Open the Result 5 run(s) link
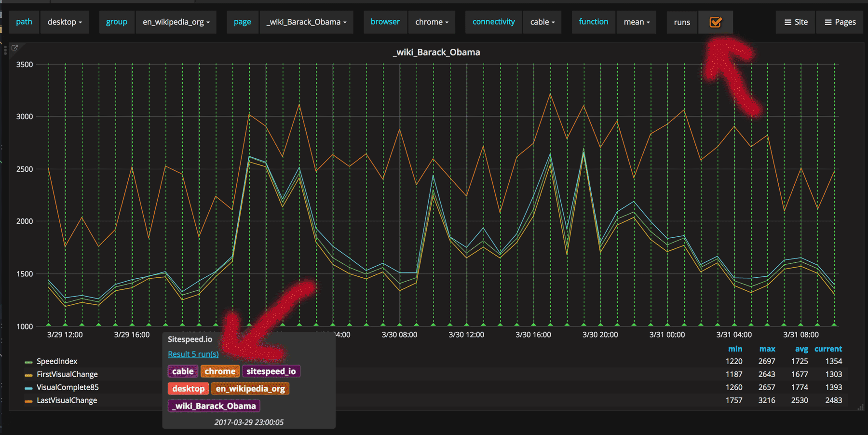Viewport: 868px width, 435px height. pos(193,354)
